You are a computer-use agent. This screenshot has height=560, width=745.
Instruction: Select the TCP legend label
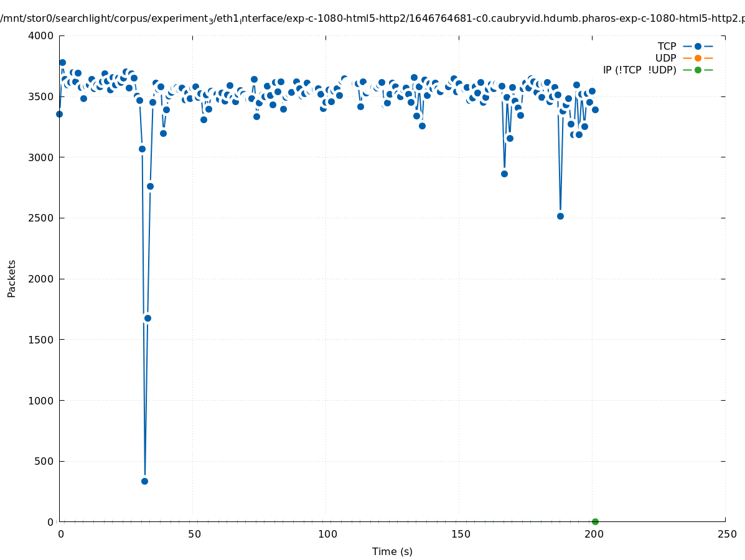[x=667, y=46]
